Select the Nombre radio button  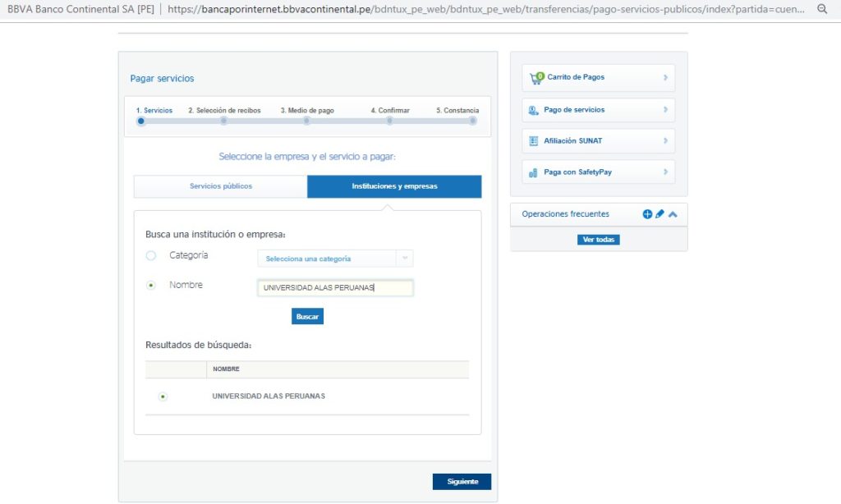tap(151, 285)
